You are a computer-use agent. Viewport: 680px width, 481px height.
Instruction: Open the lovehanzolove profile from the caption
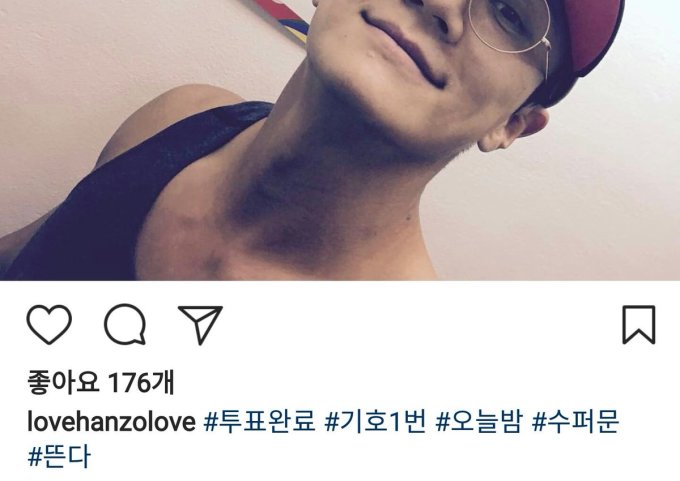pyautogui.click(x=111, y=422)
